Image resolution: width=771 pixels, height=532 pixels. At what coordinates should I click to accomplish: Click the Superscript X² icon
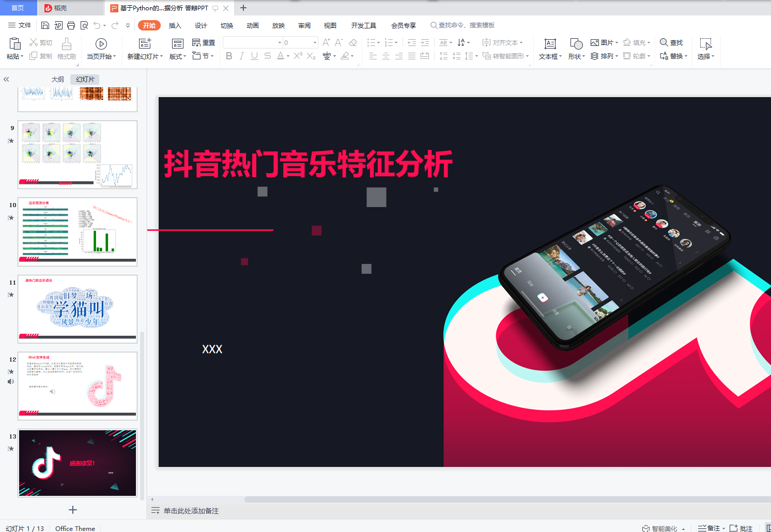point(298,56)
